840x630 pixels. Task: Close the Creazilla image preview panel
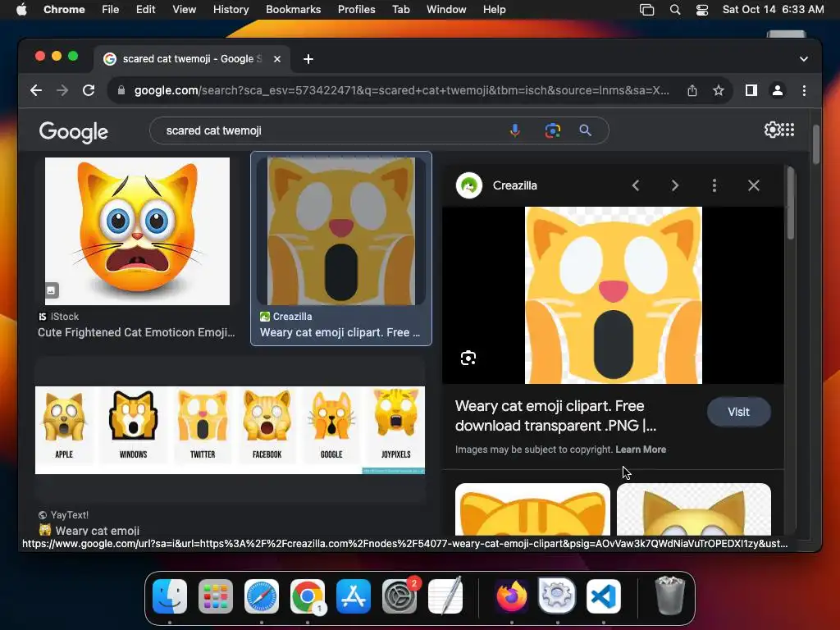[x=753, y=185]
